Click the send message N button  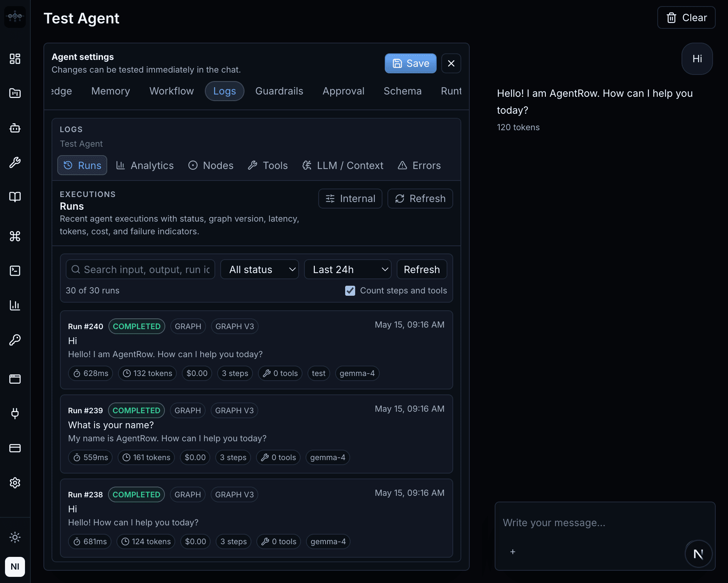coord(698,554)
